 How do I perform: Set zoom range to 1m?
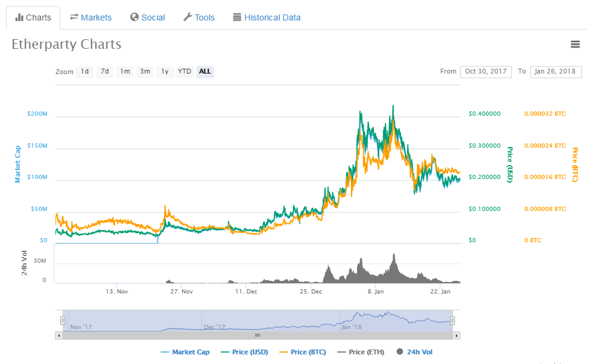(x=125, y=72)
